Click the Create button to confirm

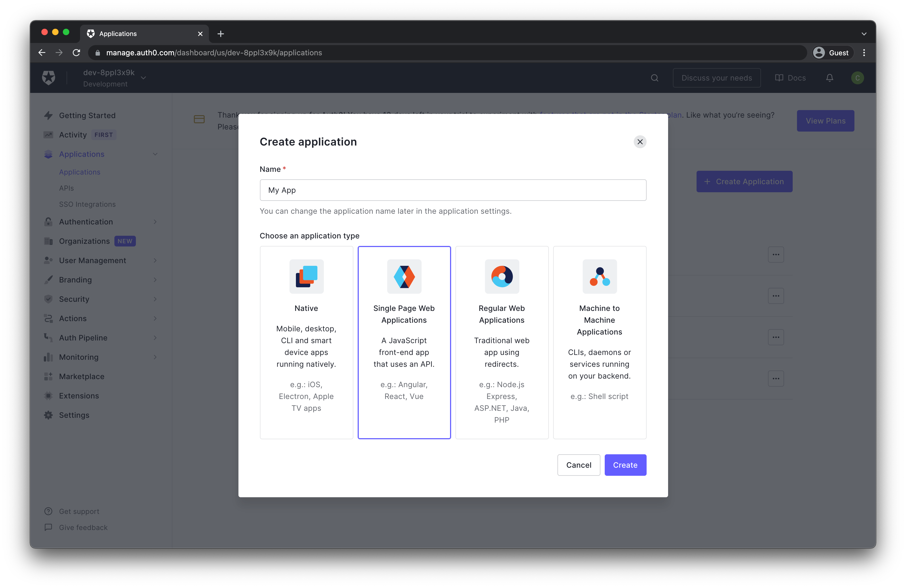[625, 464]
